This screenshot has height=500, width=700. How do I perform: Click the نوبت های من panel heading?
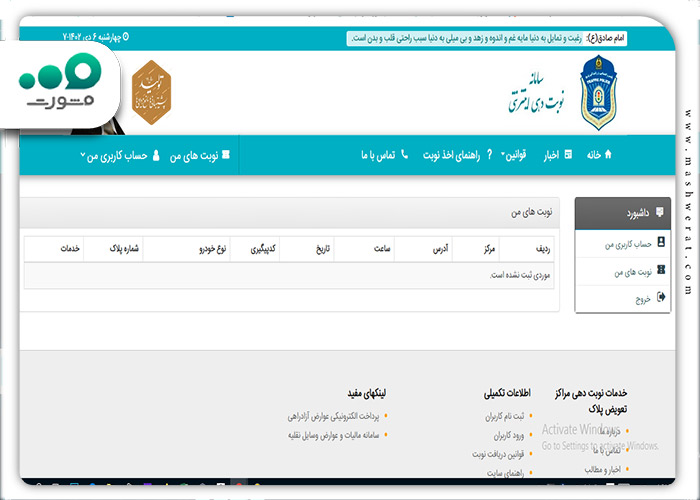(531, 212)
